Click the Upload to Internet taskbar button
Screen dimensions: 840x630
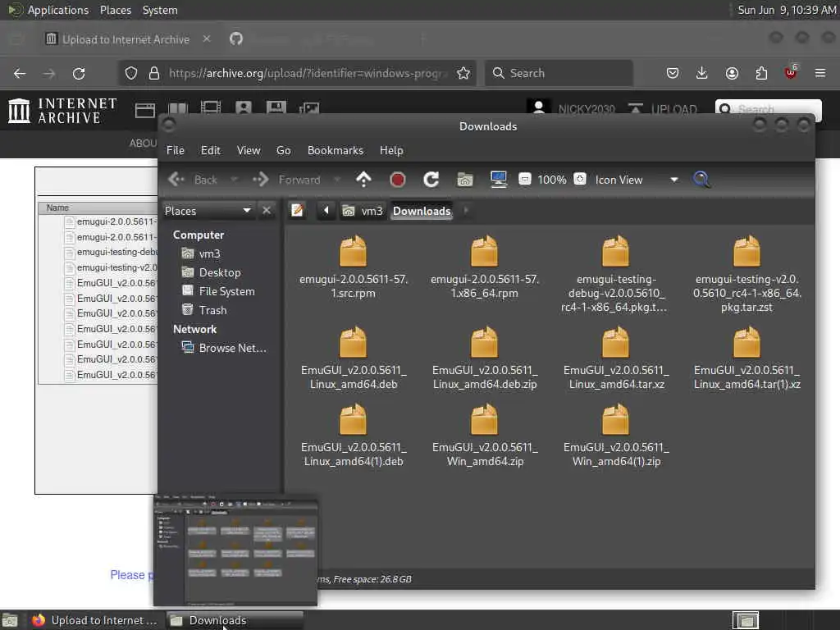pyautogui.click(x=97, y=620)
